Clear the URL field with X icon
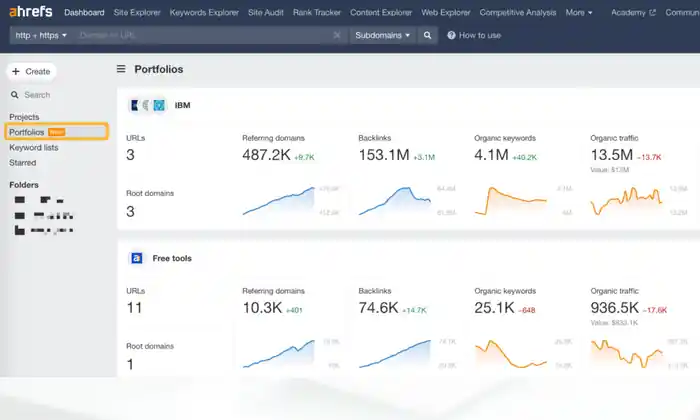This screenshot has height=420, width=700. coord(337,35)
